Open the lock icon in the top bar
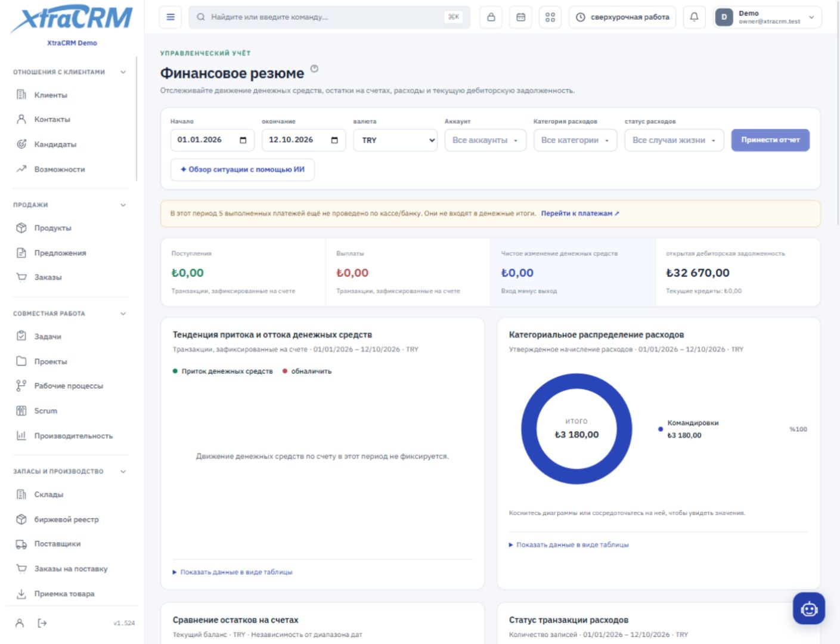This screenshot has height=644, width=840. 491,17
